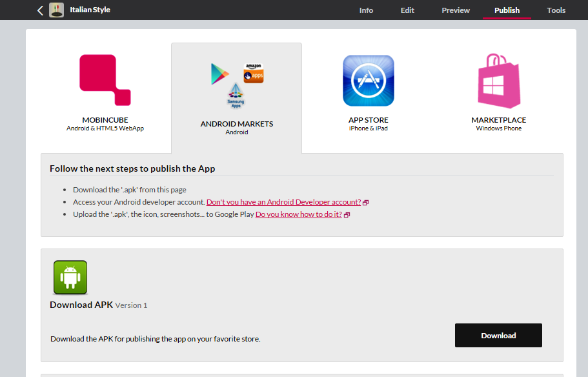Open the Preview tab
The height and width of the screenshot is (377, 588).
pyautogui.click(x=456, y=10)
